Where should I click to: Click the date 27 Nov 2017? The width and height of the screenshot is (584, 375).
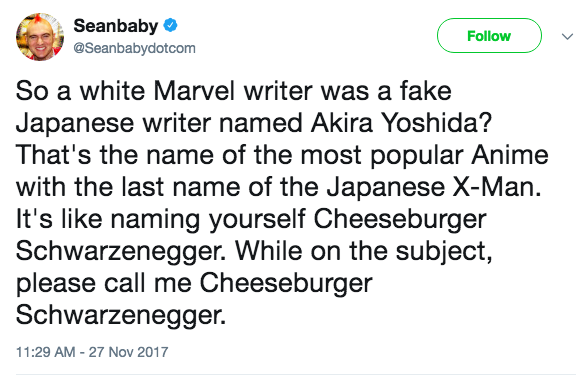pyautogui.click(x=128, y=352)
